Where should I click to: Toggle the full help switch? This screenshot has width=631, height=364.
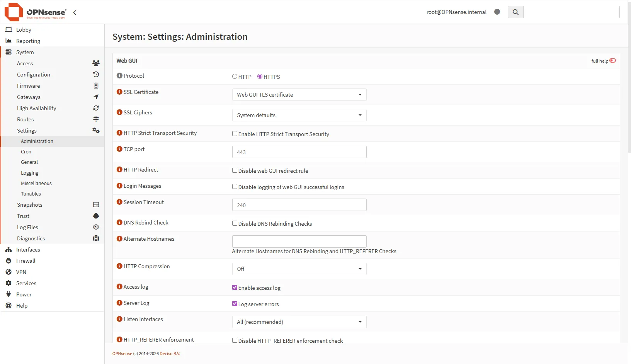pyautogui.click(x=612, y=61)
